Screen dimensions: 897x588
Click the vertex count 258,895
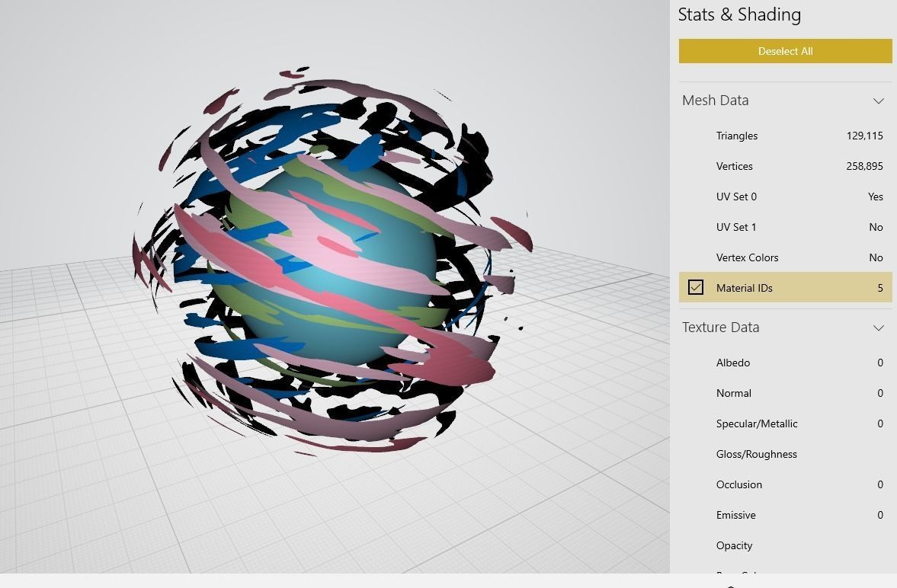tap(864, 166)
